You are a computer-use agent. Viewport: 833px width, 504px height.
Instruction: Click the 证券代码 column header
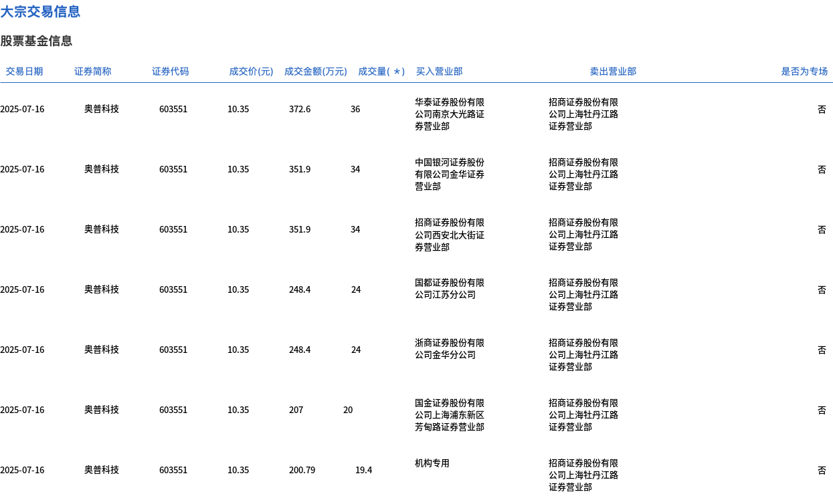(x=171, y=72)
